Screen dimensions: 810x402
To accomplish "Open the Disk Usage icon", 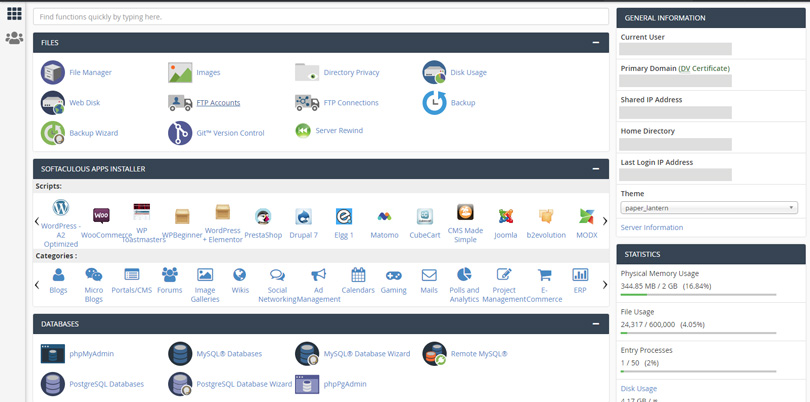I will 434,73.
